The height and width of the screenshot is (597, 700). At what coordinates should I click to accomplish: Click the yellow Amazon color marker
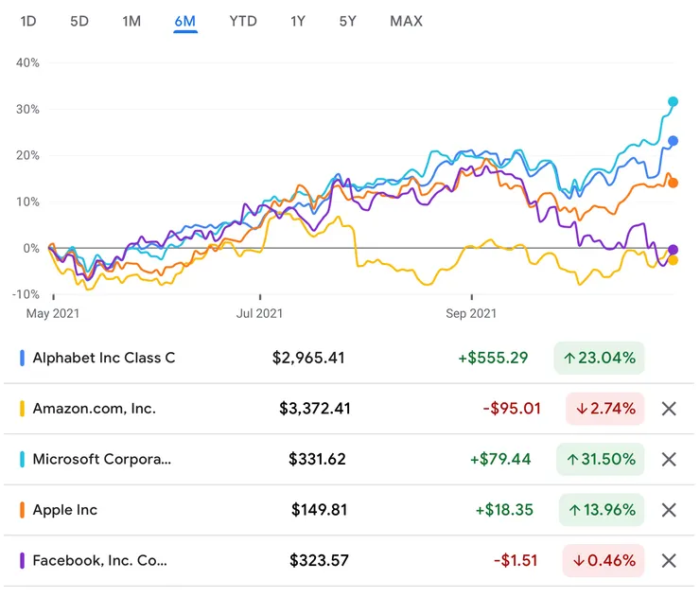22,409
